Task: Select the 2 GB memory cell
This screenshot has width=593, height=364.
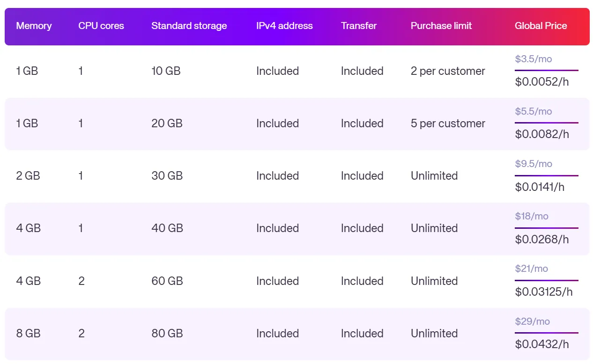Action: click(x=28, y=176)
